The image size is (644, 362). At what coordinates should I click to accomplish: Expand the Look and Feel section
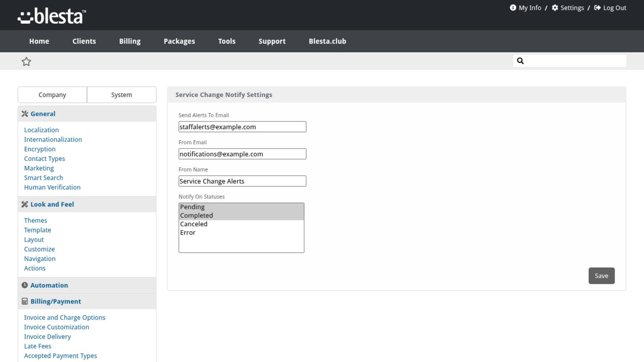click(87, 204)
